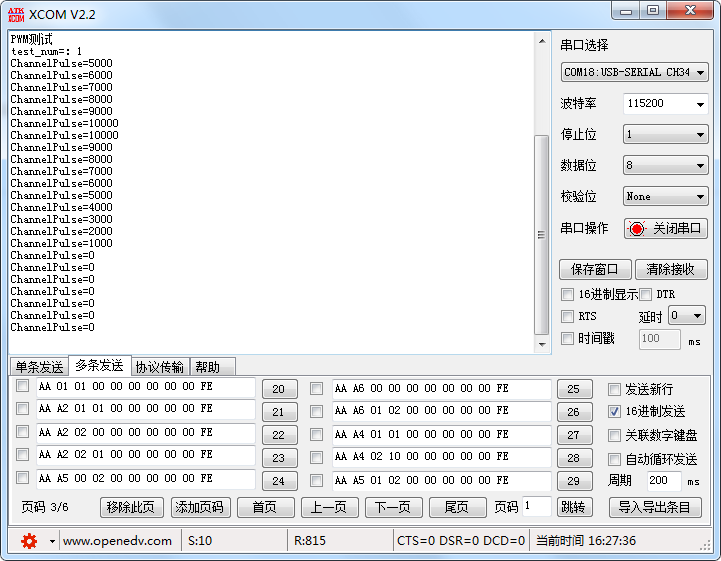Click the R:815 received bytes counter
This screenshot has height=561, width=721.
[x=310, y=541]
